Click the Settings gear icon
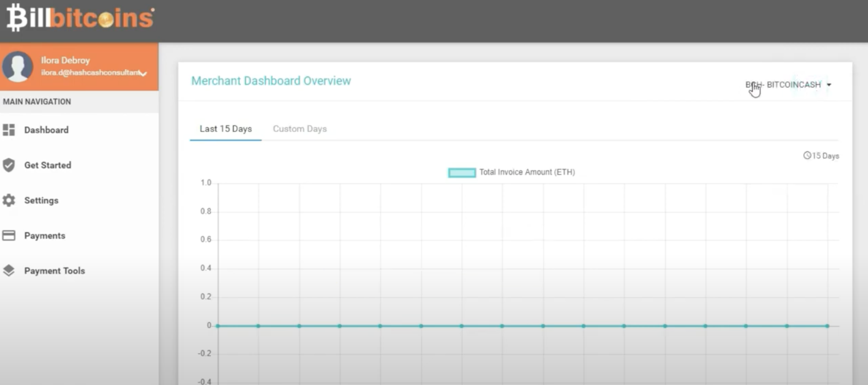868x385 pixels. coord(9,201)
